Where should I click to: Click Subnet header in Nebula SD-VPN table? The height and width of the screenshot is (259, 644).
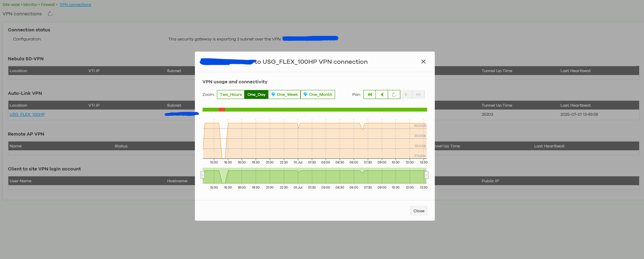[174, 71]
